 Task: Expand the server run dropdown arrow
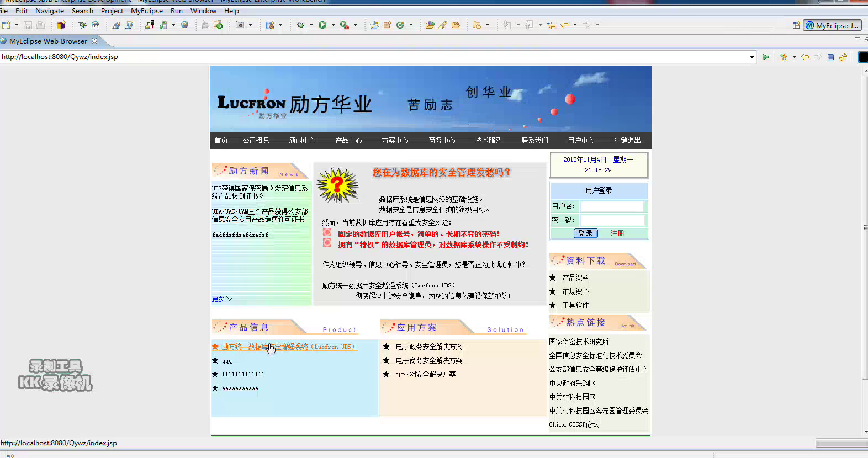coord(173,25)
